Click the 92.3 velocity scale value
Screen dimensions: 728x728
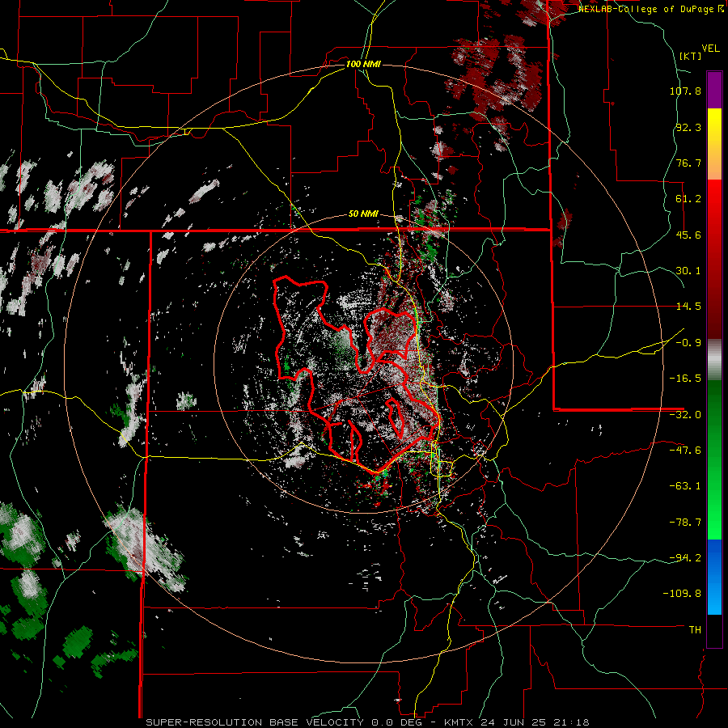pyautogui.click(x=688, y=127)
